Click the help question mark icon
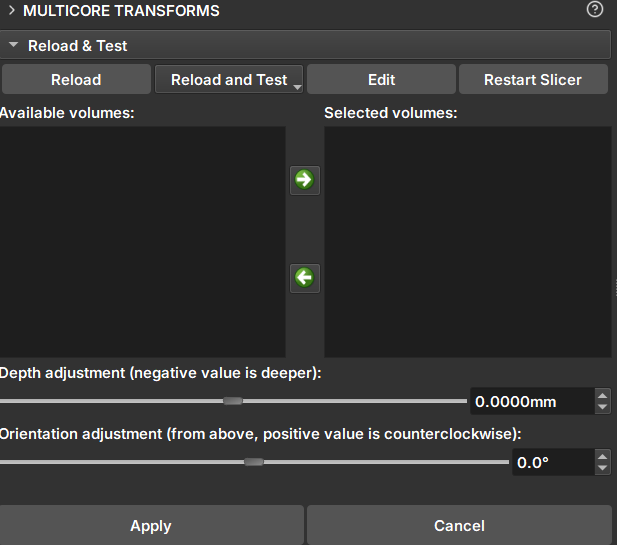The height and width of the screenshot is (545, 617). [x=595, y=11]
